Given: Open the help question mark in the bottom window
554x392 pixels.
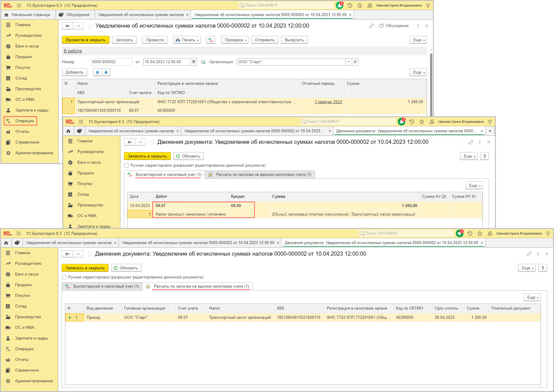Looking at the screenshot, I should click(x=543, y=268).
